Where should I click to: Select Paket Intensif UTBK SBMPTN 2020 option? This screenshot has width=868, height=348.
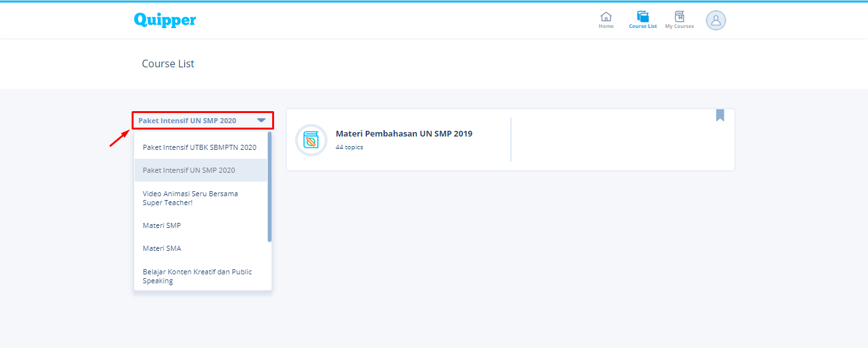tap(199, 147)
